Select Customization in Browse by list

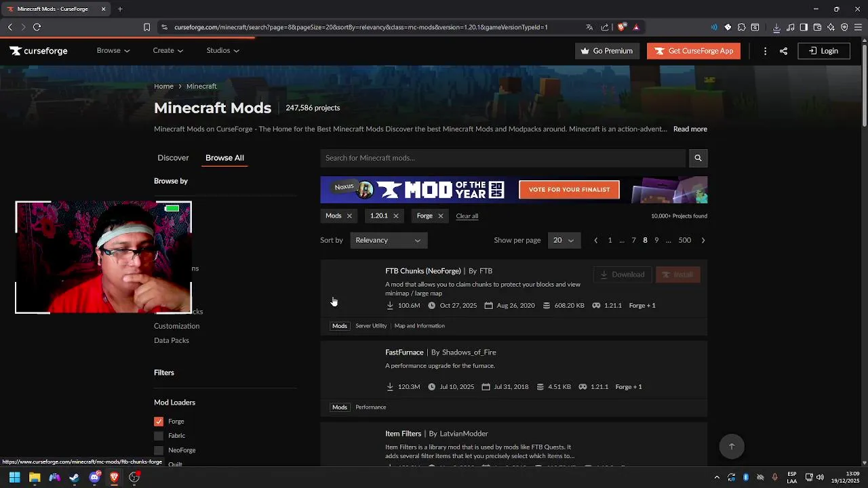point(176,326)
